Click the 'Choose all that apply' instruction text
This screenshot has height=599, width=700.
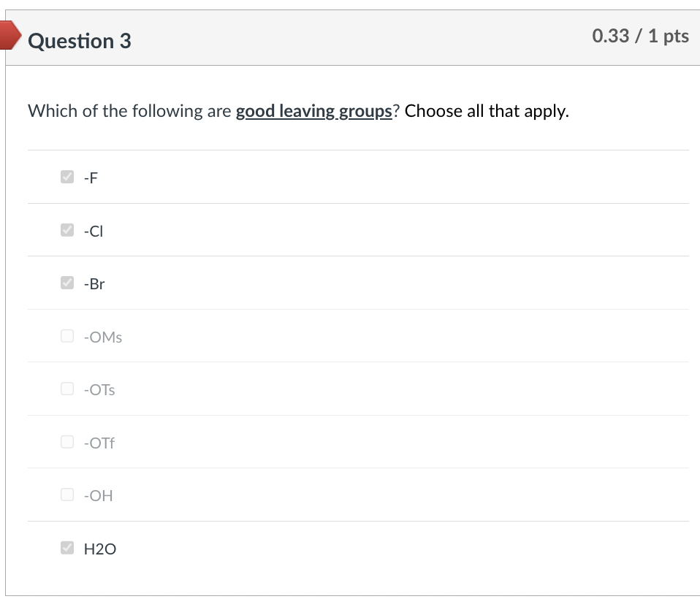click(x=487, y=111)
